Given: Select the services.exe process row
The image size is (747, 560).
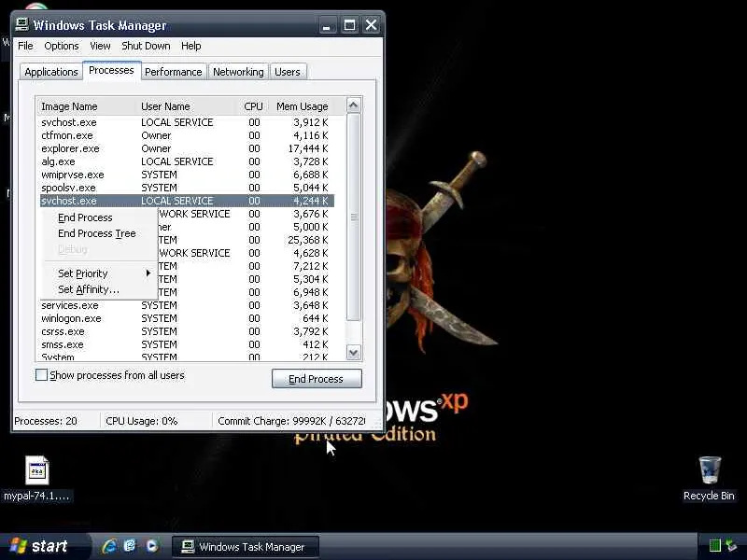Looking at the screenshot, I should tap(187, 305).
